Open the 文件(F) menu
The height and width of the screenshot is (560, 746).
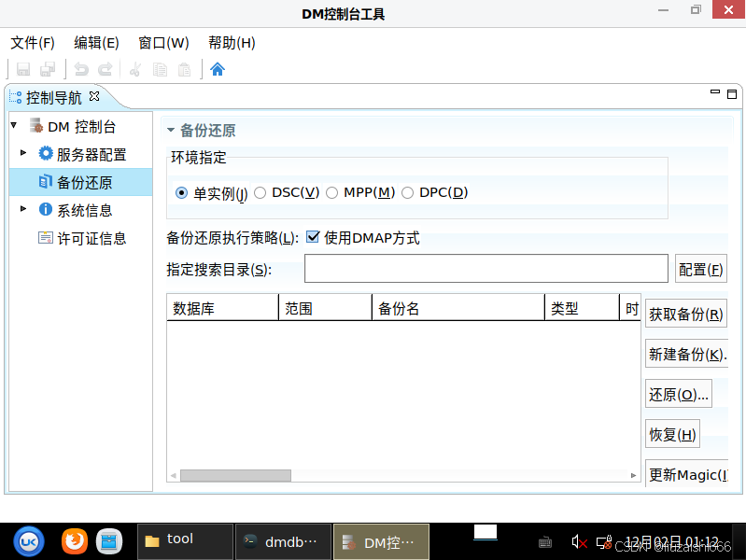click(33, 43)
